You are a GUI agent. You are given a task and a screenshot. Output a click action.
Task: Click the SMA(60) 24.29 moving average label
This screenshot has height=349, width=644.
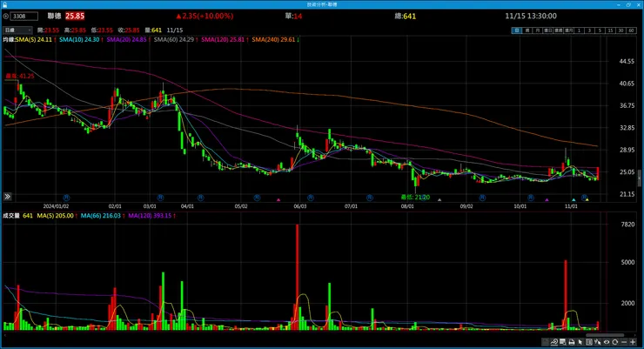point(174,39)
